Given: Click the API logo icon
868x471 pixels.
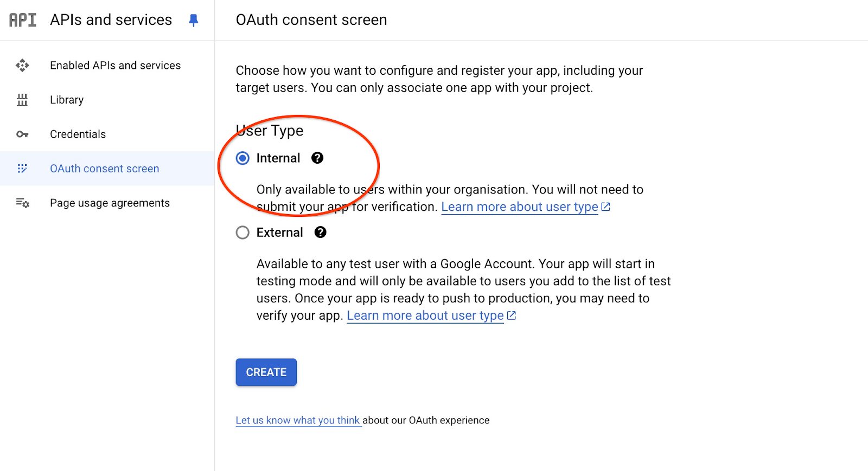Looking at the screenshot, I should 23,20.
